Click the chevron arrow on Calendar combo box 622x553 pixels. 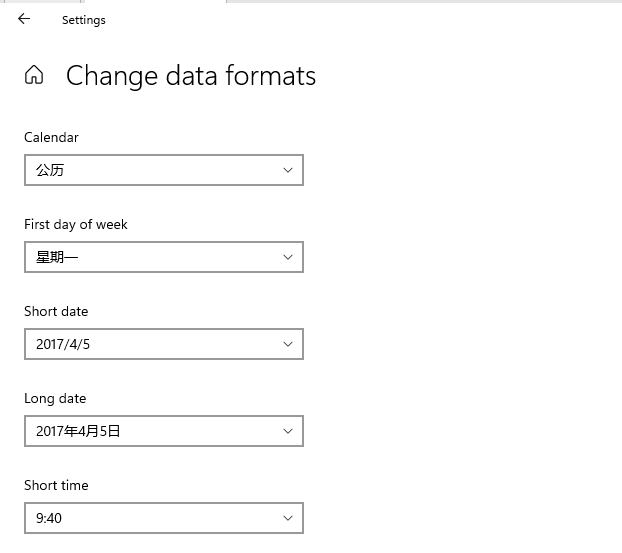288,170
